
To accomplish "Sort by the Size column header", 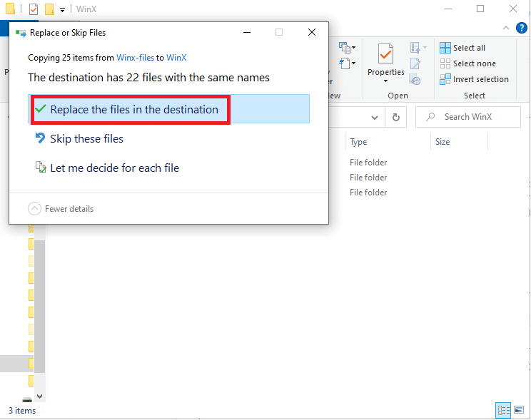I will tap(459, 142).
